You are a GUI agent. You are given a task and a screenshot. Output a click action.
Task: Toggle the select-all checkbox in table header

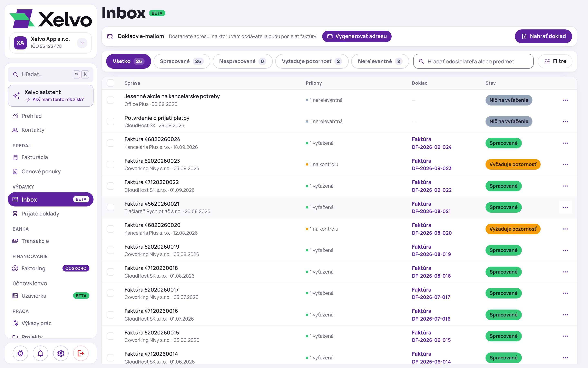coord(111,83)
